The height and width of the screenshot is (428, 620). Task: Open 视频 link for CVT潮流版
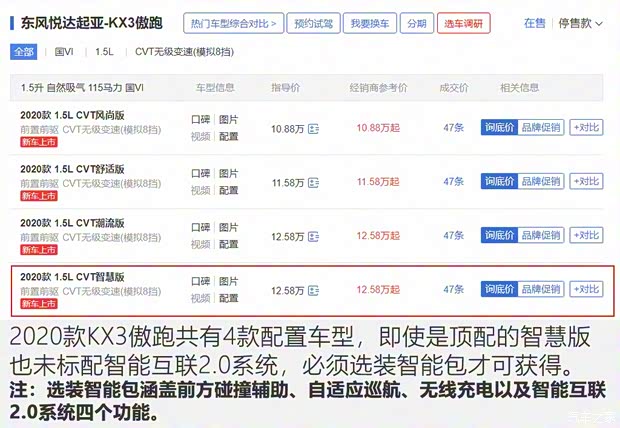tap(200, 244)
